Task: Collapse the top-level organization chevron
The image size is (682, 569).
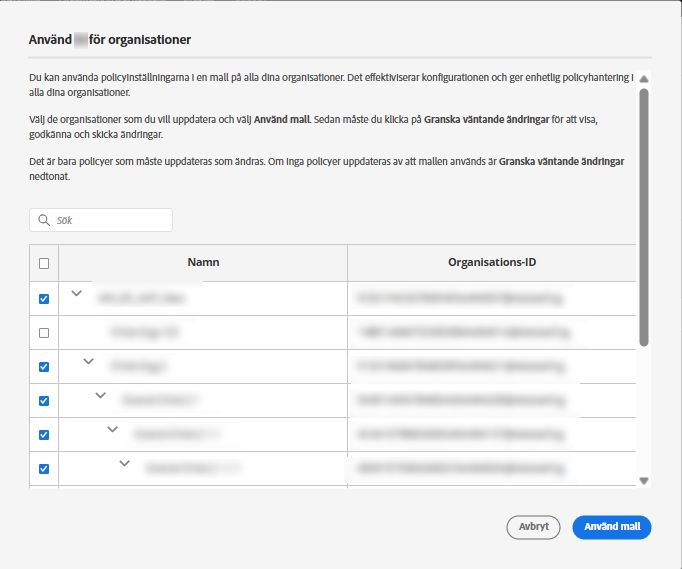Action: pos(77,293)
